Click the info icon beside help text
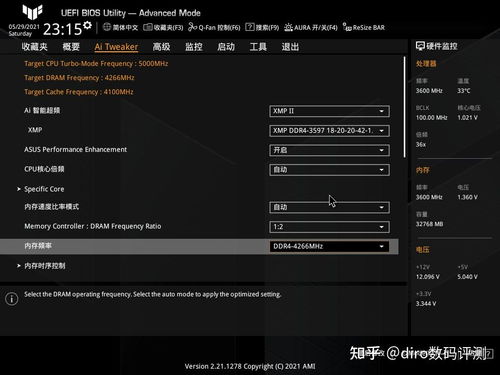The width and height of the screenshot is (500, 375). (x=12, y=299)
